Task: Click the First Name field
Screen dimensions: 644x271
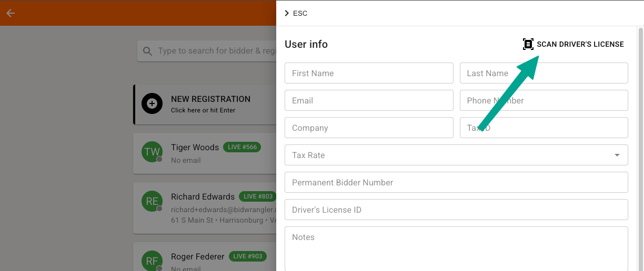Action: [369, 73]
